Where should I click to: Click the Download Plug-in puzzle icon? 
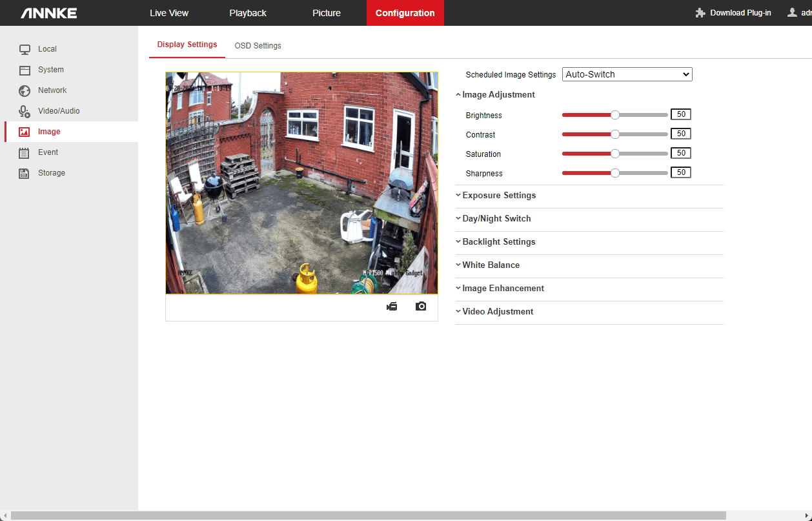(x=700, y=13)
